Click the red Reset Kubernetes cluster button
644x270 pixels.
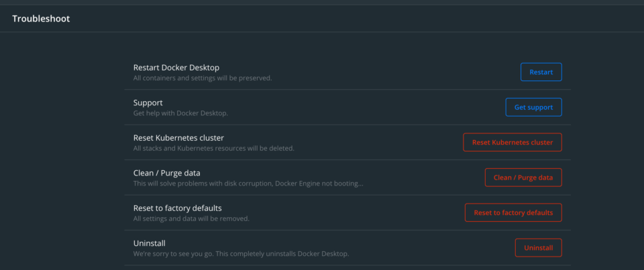click(x=512, y=143)
